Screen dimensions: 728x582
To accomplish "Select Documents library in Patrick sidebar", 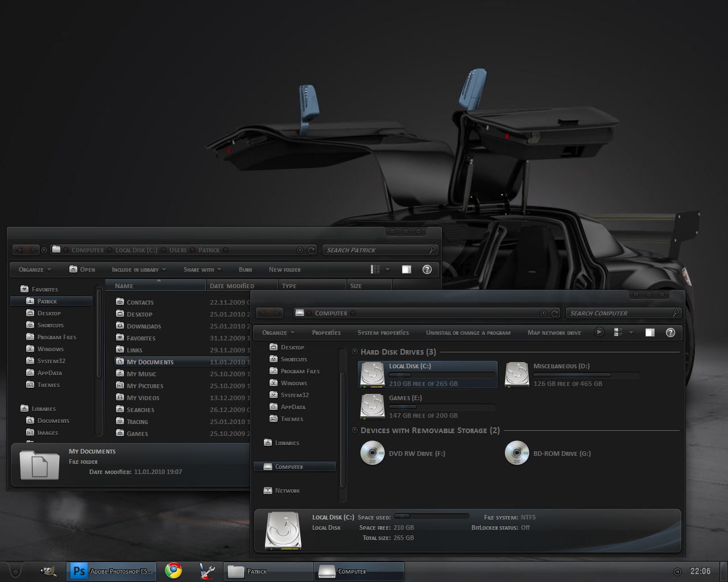I will [53, 421].
